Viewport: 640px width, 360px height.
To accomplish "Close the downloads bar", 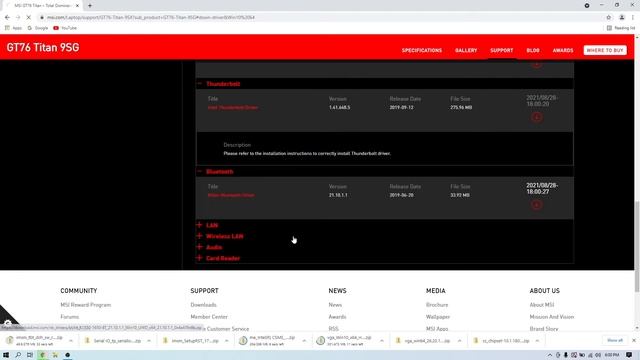I will (634, 340).
